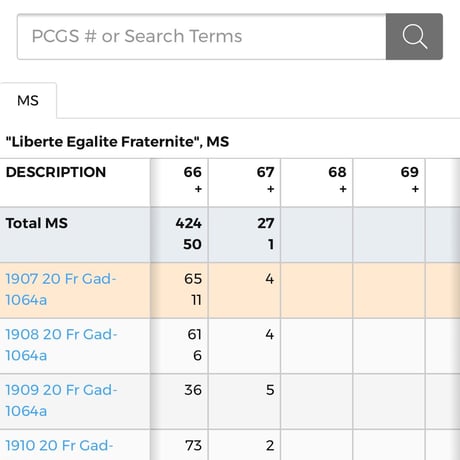Viewport: 460px width, 460px height.
Task: Click the 61 count in 1908 row
Action: 194,334
